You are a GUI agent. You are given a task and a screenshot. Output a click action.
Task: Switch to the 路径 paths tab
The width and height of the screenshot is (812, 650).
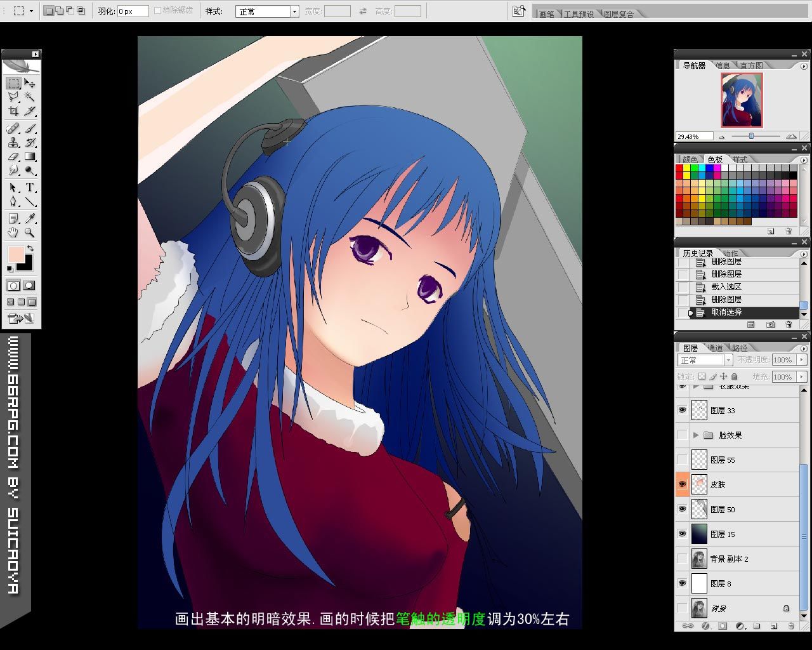[740, 348]
